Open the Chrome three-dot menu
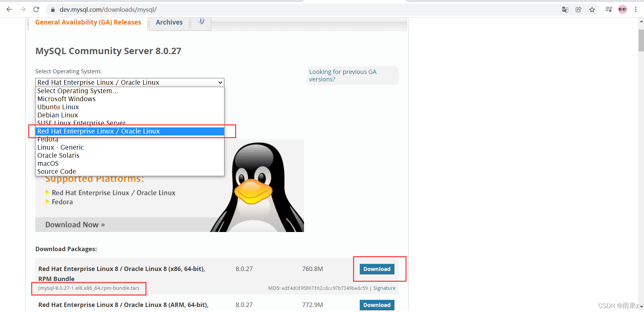The image size is (644, 312). pos(636,9)
